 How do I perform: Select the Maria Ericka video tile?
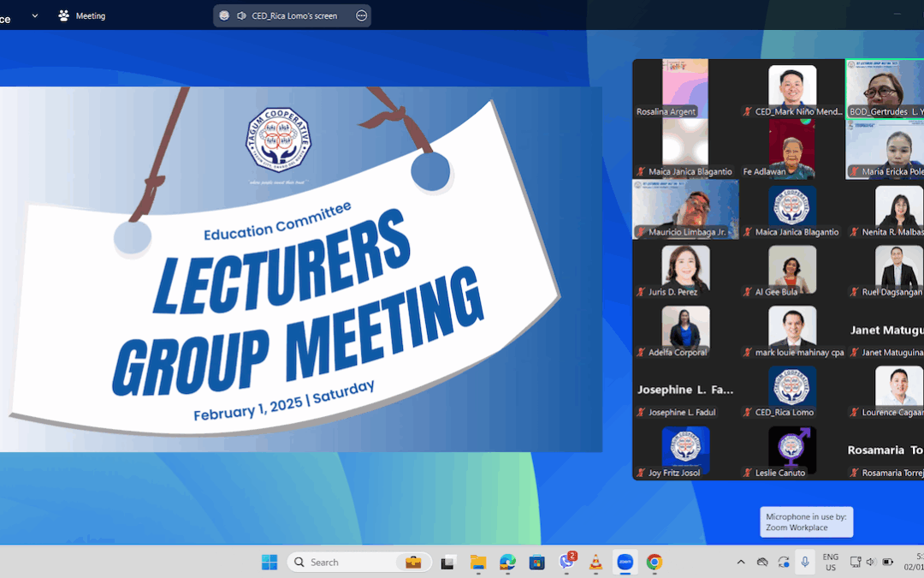[x=885, y=149]
